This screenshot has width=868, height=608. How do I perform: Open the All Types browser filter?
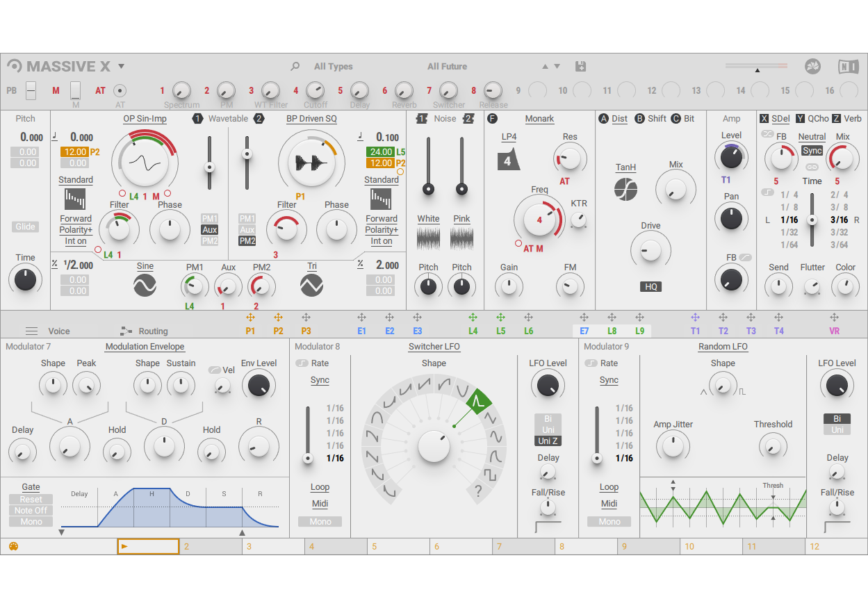pos(334,67)
